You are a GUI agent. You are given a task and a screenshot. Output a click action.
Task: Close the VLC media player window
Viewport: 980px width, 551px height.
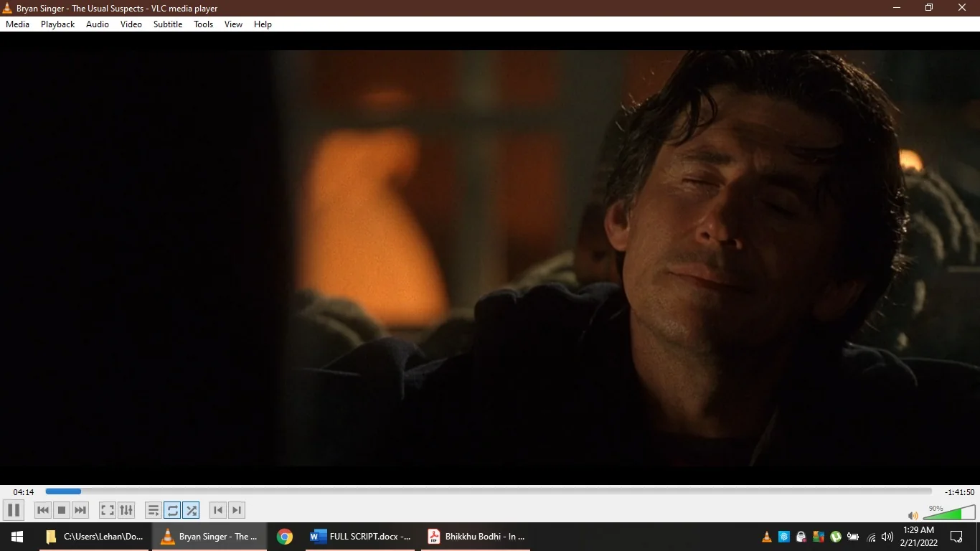coord(962,8)
